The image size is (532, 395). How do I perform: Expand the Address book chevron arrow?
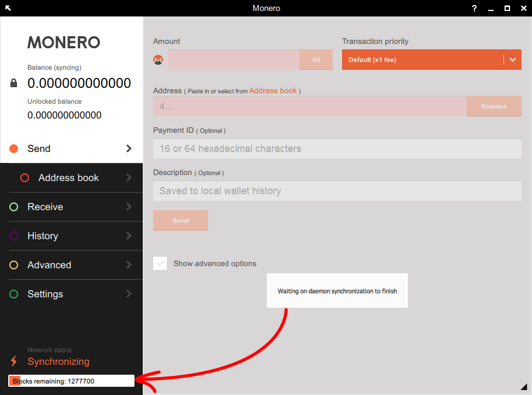(129, 178)
